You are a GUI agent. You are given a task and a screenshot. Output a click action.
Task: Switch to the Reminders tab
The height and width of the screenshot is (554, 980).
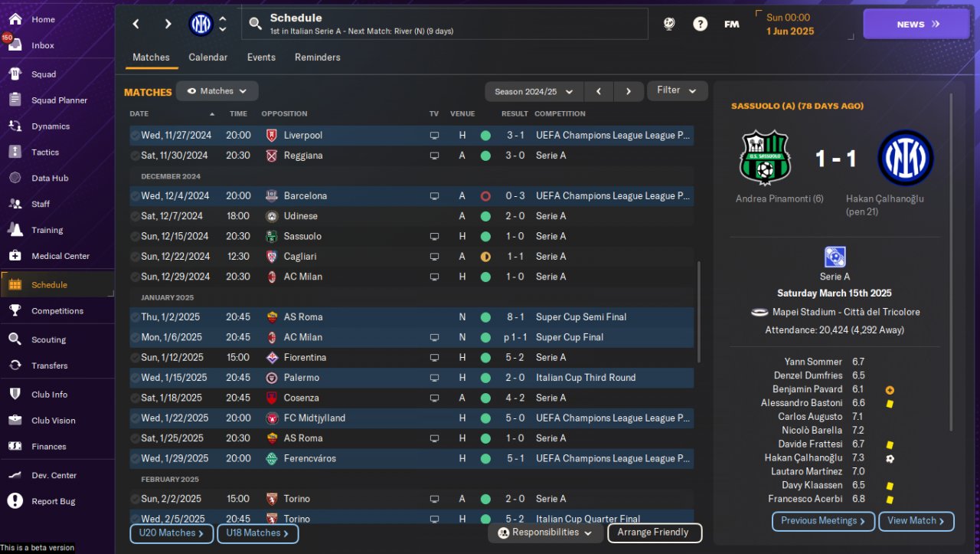(317, 57)
